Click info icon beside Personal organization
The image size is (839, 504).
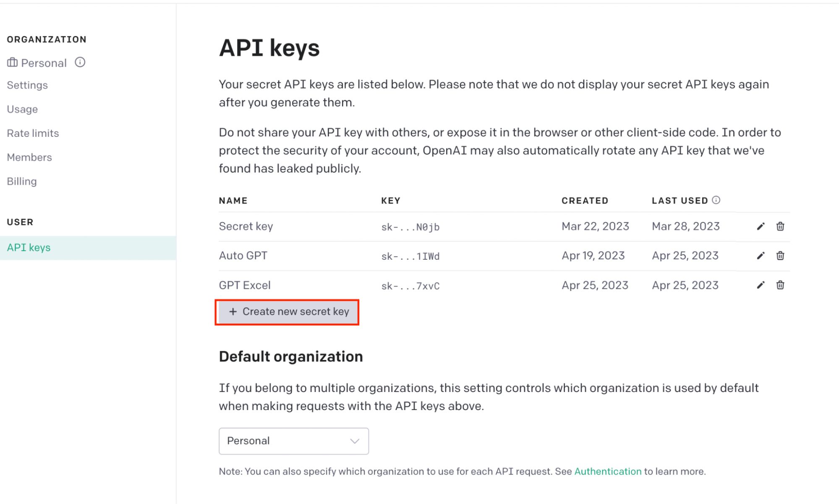80,63
